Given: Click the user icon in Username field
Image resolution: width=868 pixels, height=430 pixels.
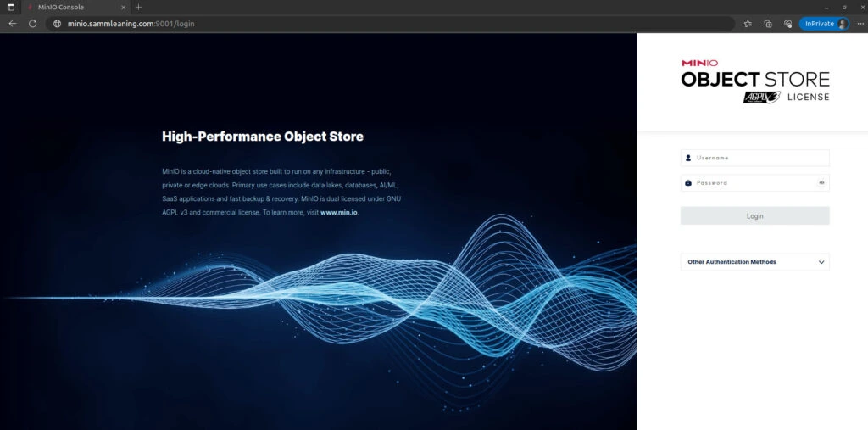Looking at the screenshot, I should [x=688, y=158].
